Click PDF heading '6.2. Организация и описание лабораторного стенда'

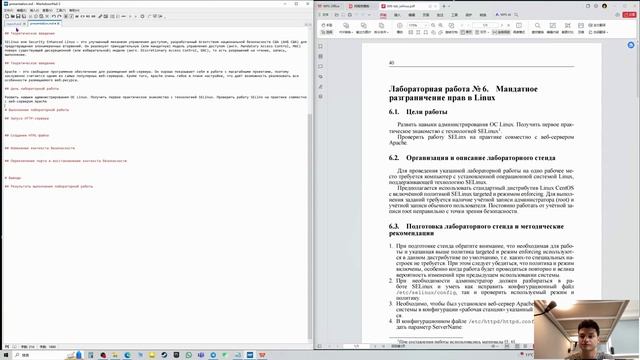coord(472,158)
